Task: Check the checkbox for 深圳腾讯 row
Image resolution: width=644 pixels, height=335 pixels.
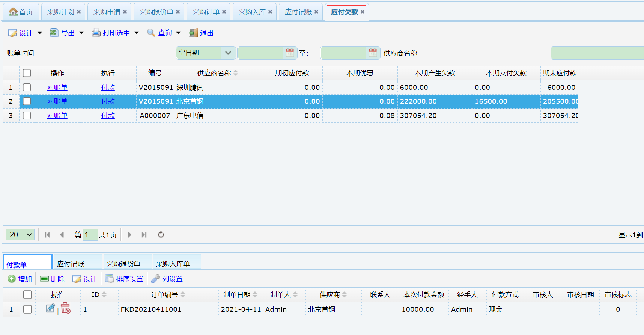Action: pyautogui.click(x=27, y=88)
